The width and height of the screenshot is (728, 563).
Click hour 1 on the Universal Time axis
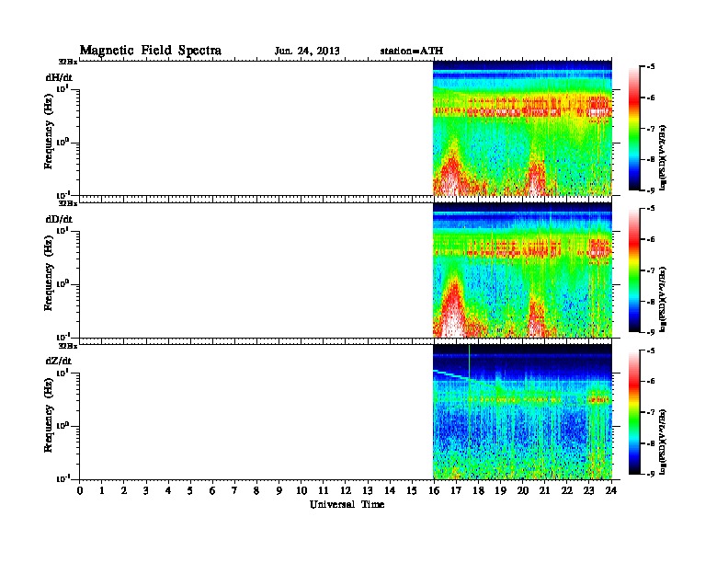point(102,490)
